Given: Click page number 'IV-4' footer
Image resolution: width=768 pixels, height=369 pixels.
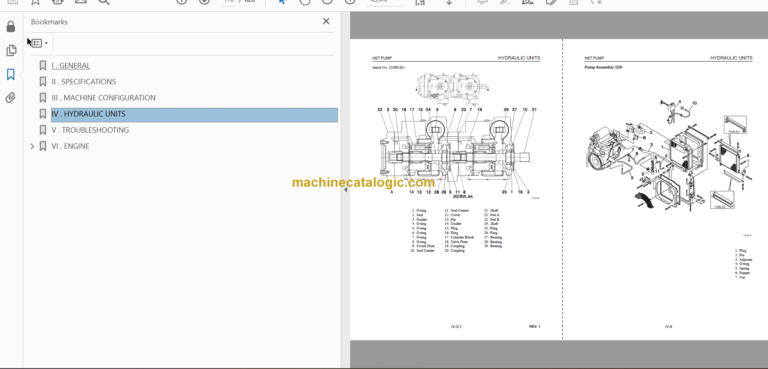Looking at the screenshot, I should [668, 326].
